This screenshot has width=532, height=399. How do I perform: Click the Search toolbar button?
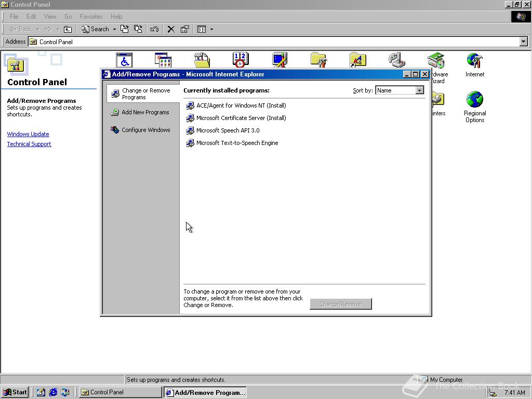click(95, 29)
